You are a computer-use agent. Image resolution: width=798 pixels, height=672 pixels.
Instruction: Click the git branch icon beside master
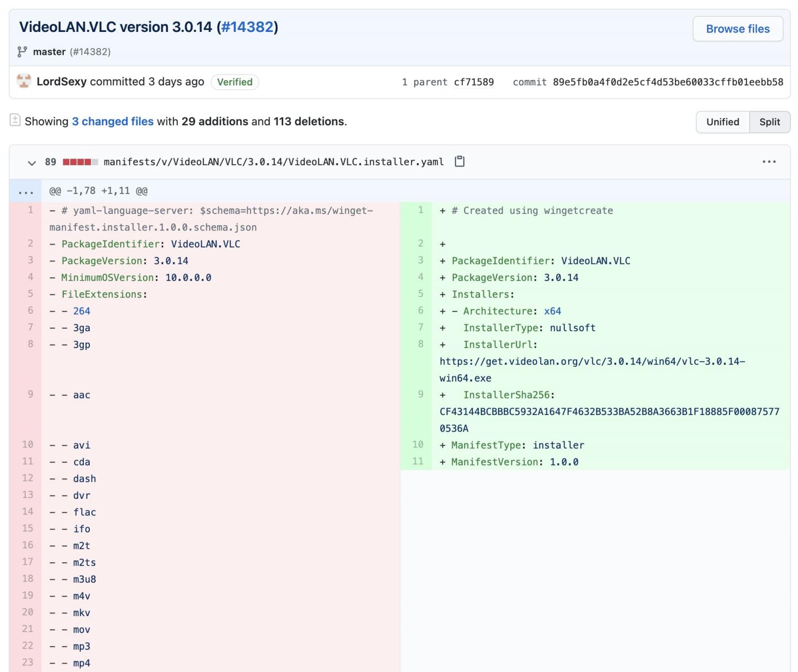(22, 52)
